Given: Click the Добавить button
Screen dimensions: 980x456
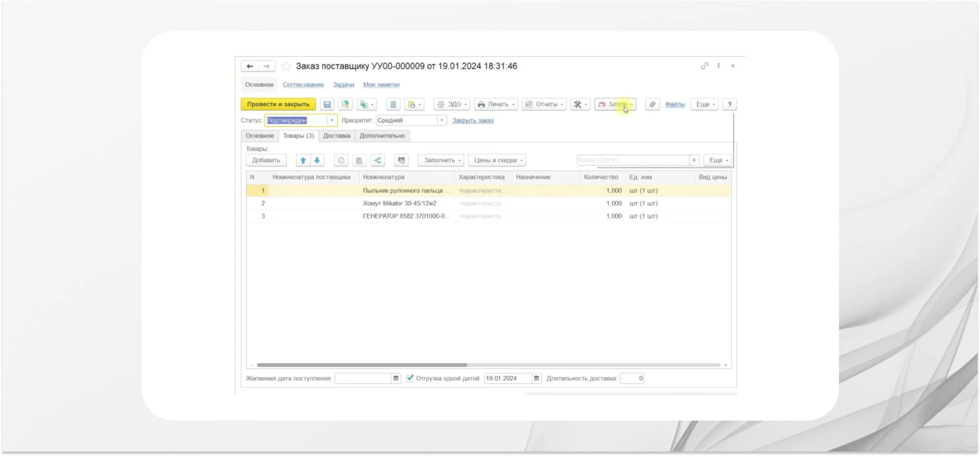Looking at the screenshot, I should point(266,161).
